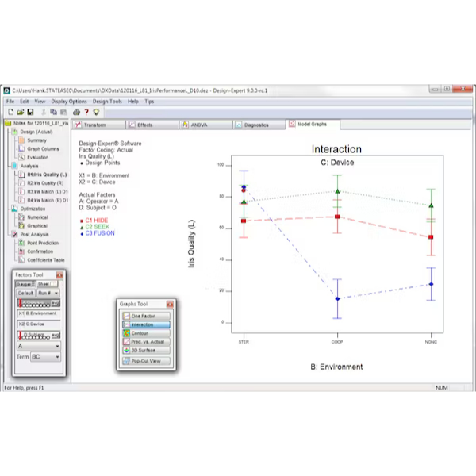This screenshot has width=476, height=476.
Task: Select the Post Analysis tree node
Action: [34, 234]
